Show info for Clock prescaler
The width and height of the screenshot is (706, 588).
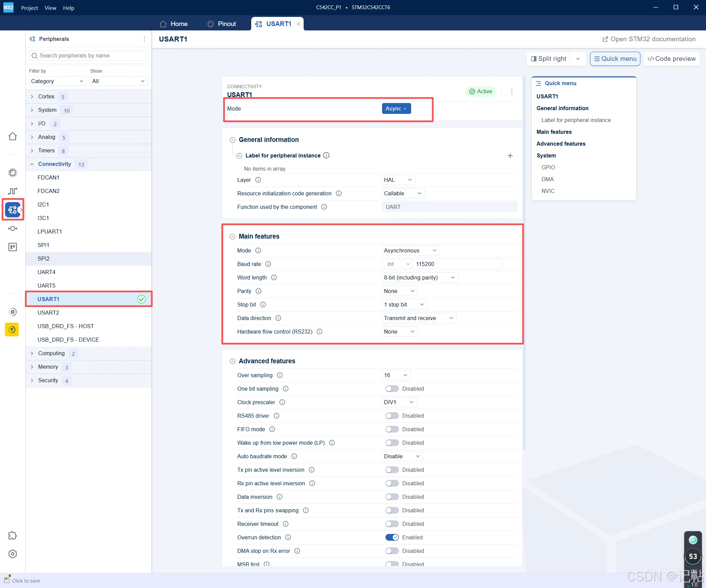pyautogui.click(x=282, y=402)
